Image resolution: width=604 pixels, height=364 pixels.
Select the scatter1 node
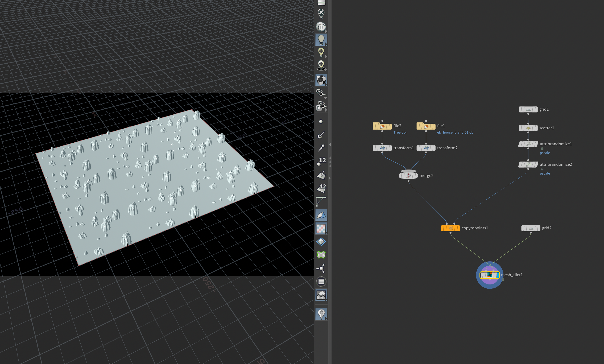click(x=528, y=128)
